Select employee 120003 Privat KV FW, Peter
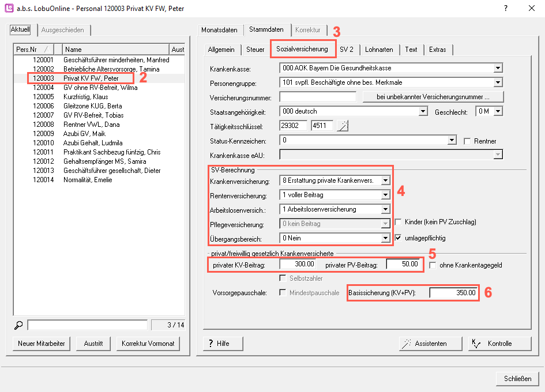 [99, 78]
